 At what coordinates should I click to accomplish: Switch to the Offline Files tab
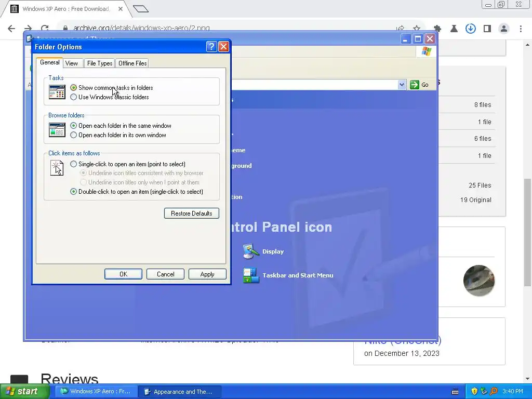pyautogui.click(x=132, y=63)
